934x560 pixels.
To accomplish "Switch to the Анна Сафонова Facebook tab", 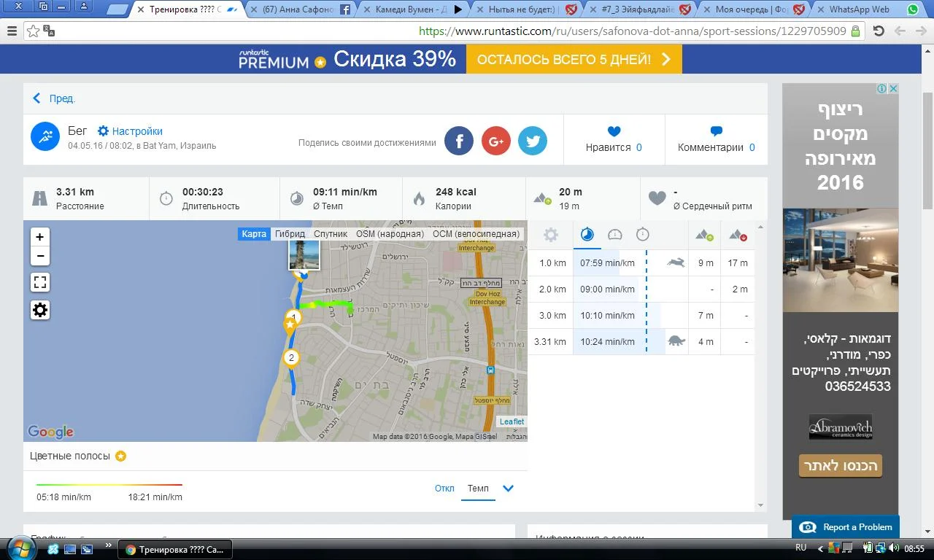I will click(x=299, y=9).
